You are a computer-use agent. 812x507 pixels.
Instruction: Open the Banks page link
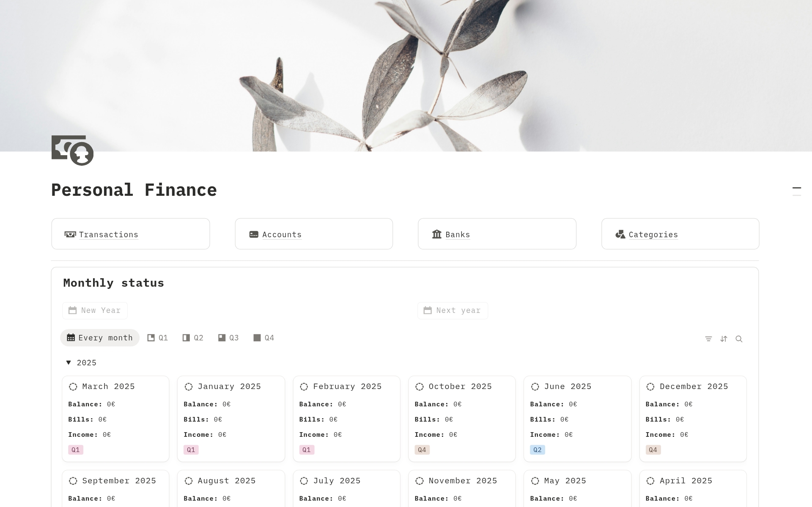pyautogui.click(x=458, y=234)
